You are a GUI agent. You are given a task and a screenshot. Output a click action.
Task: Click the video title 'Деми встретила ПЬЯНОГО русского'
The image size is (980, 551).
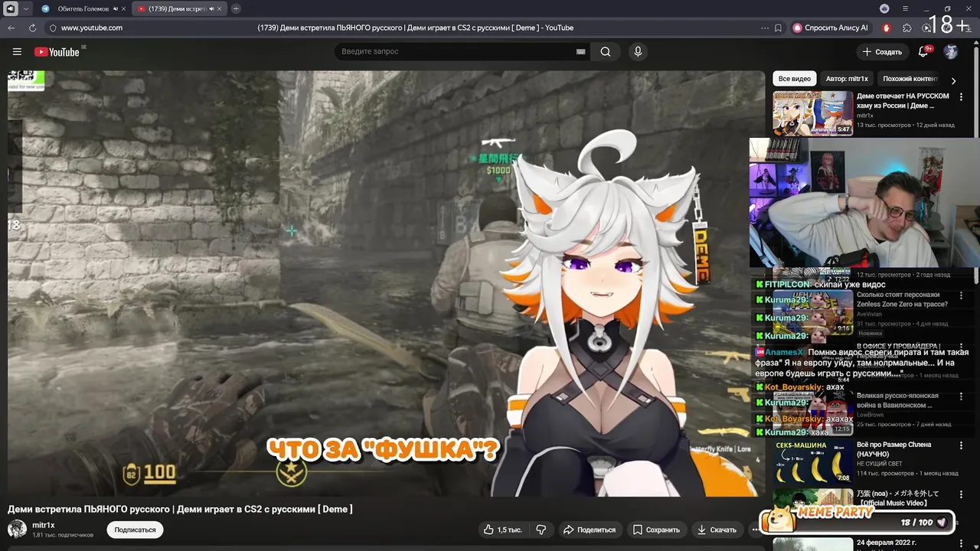pyautogui.click(x=180, y=509)
